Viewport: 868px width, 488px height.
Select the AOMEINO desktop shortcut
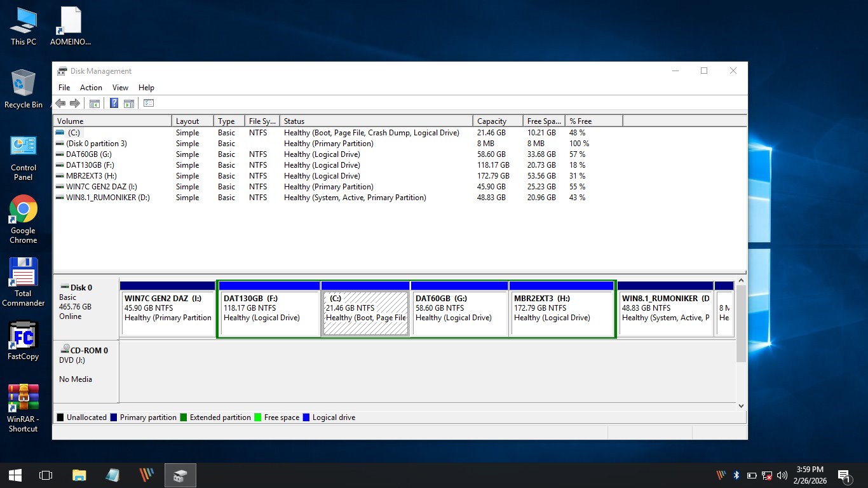[71, 26]
